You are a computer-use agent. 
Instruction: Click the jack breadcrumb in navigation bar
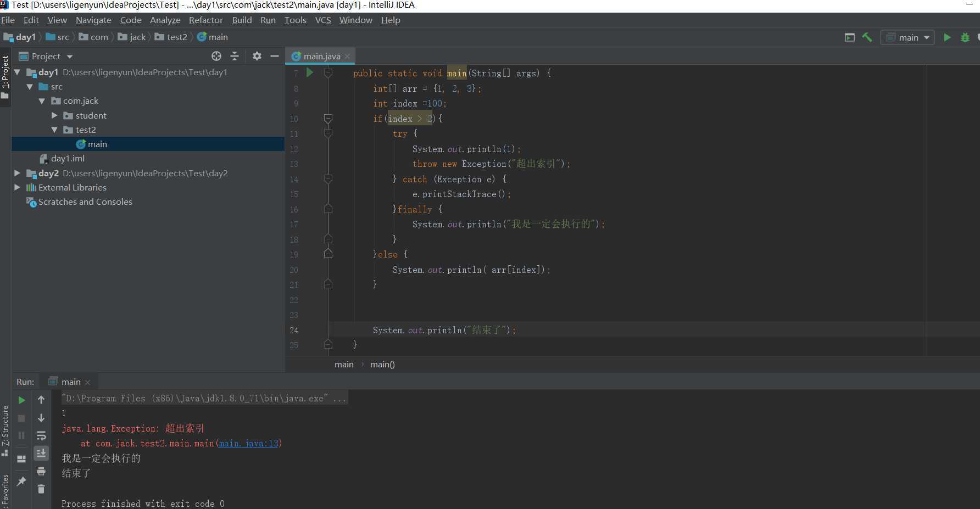click(132, 37)
